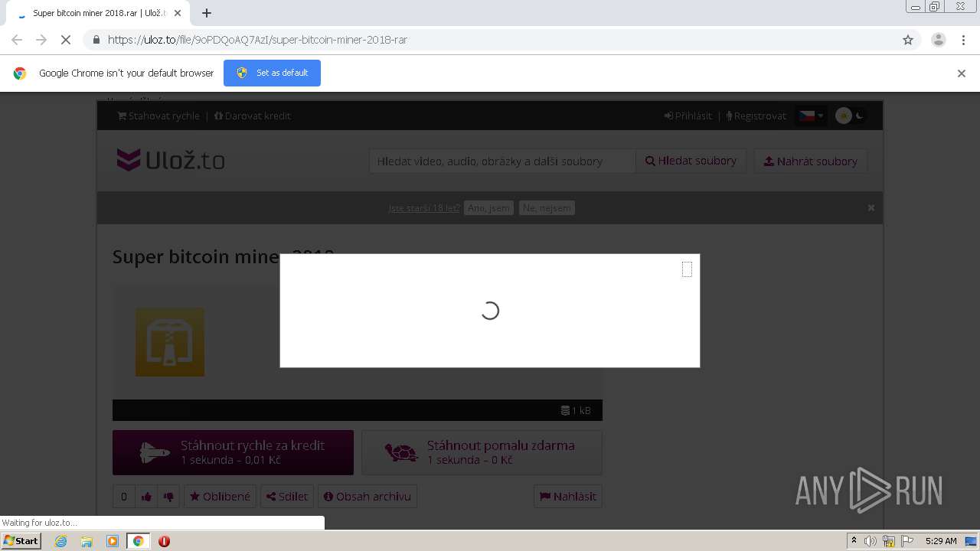980x551 pixels.
Task: Go back to the previous page
Action: tap(17, 40)
